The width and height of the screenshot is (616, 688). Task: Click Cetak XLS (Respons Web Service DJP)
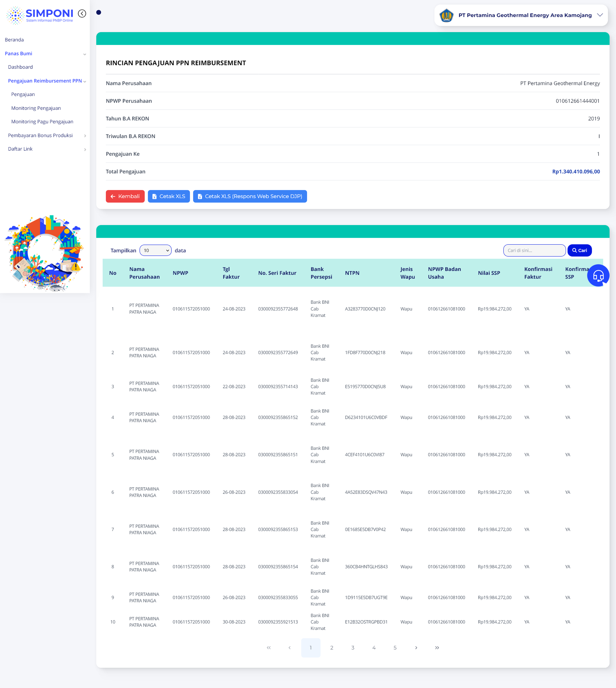pyautogui.click(x=250, y=196)
